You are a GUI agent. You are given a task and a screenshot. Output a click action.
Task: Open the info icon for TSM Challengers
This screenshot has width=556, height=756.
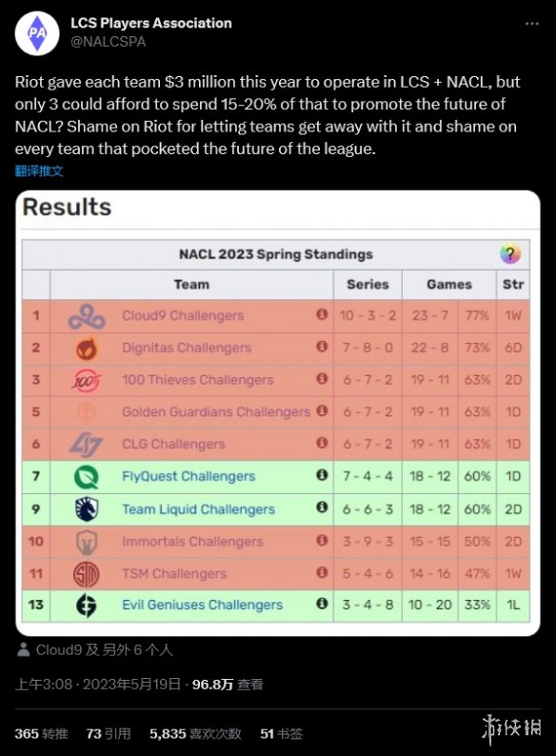322,572
